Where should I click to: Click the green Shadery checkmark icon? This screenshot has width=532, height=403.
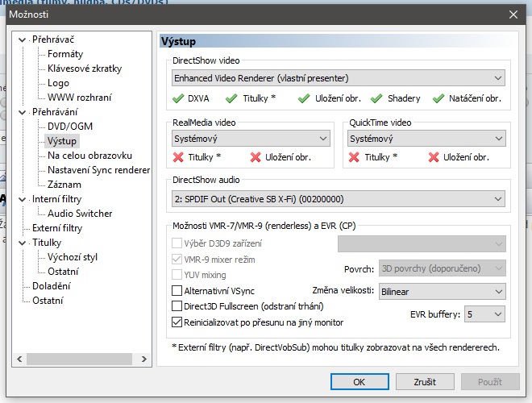click(376, 98)
